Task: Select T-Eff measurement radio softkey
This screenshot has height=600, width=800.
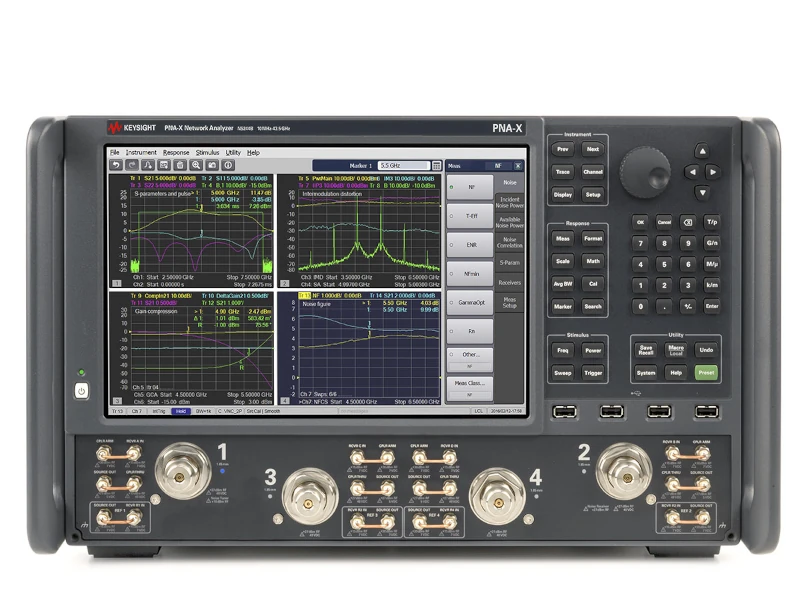Action: point(470,216)
